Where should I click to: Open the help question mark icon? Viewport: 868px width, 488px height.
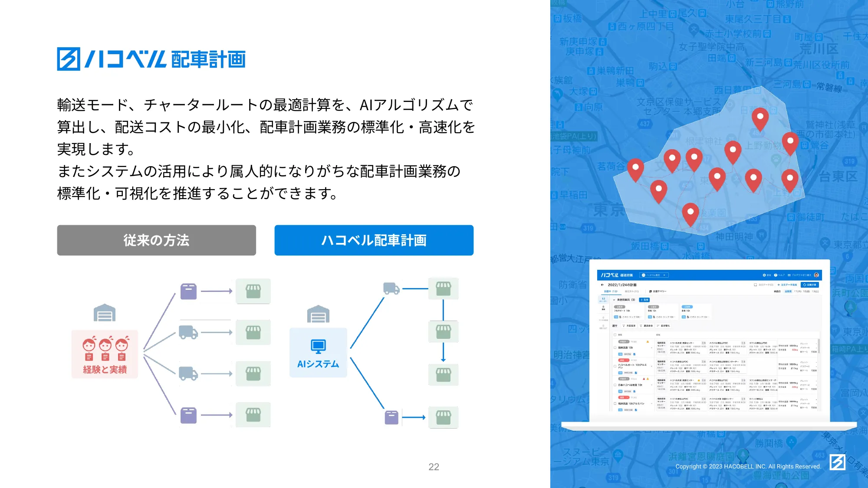pos(776,275)
